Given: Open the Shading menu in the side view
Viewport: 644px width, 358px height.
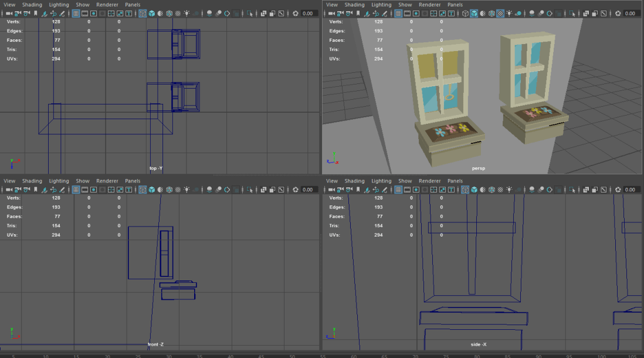Looking at the screenshot, I should tap(355, 181).
